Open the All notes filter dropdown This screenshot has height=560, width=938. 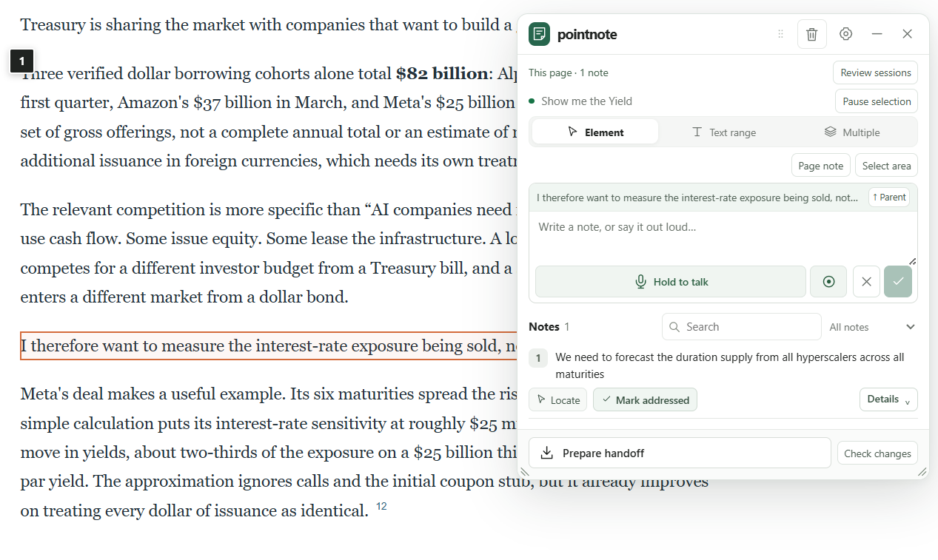(x=872, y=326)
